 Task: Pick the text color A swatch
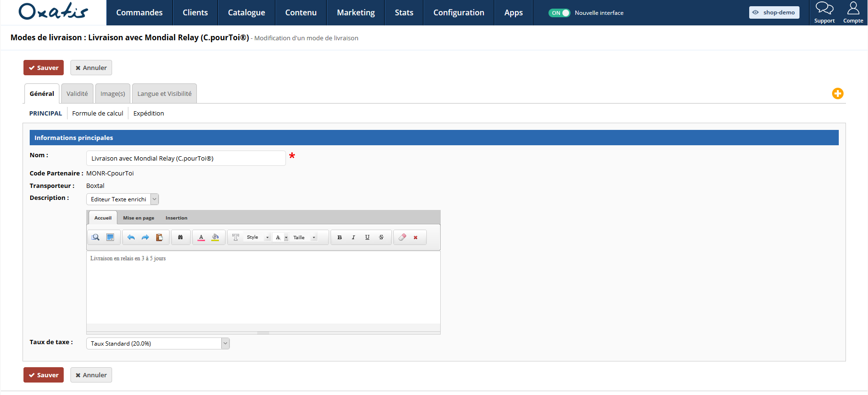(201, 237)
